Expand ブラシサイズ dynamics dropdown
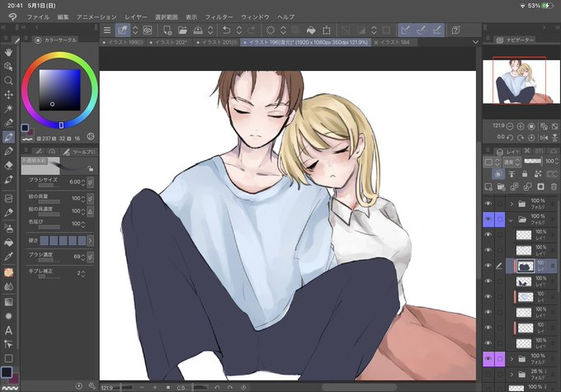 coord(90,182)
